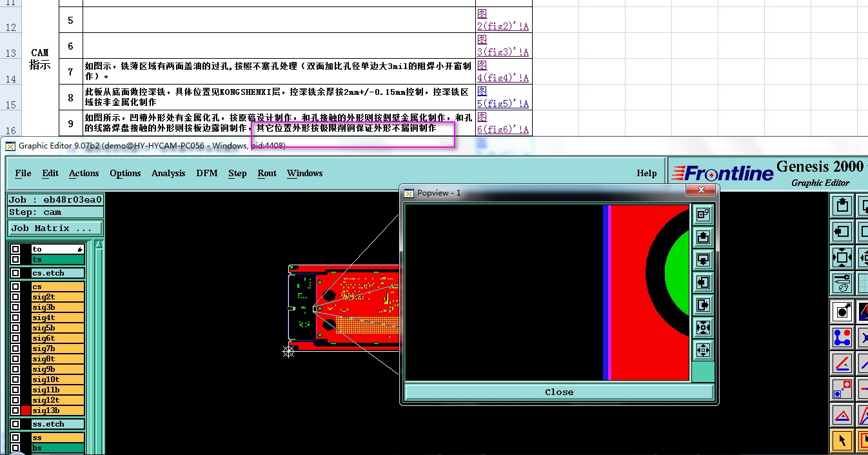Click the layer list scrollbar up arrow
This screenshot has height=455, width=868.
pos(99,245)
